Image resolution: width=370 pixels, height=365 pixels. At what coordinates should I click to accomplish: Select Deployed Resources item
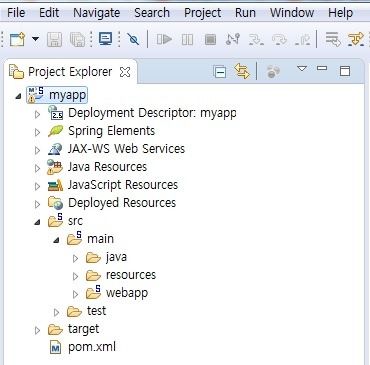[122, 203]
